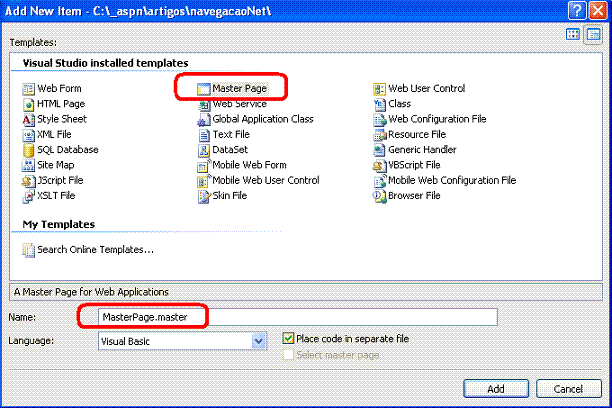
Task: Uncheck Place code in separate file
Action: 288,338
